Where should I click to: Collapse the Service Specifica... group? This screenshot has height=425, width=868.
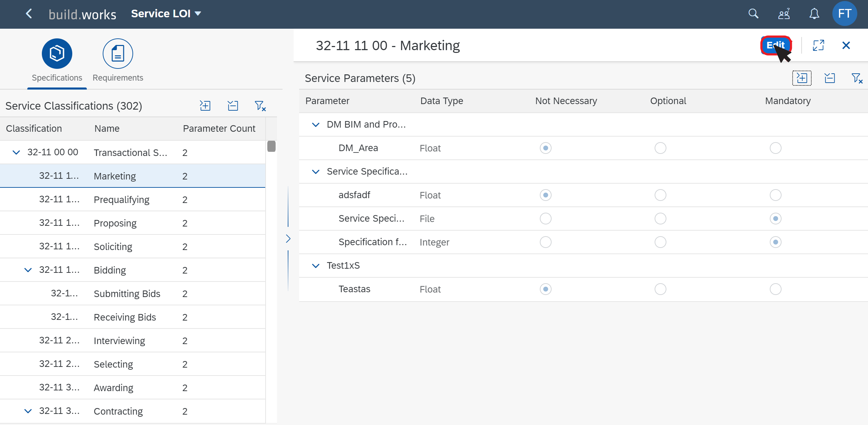point(315,172)
